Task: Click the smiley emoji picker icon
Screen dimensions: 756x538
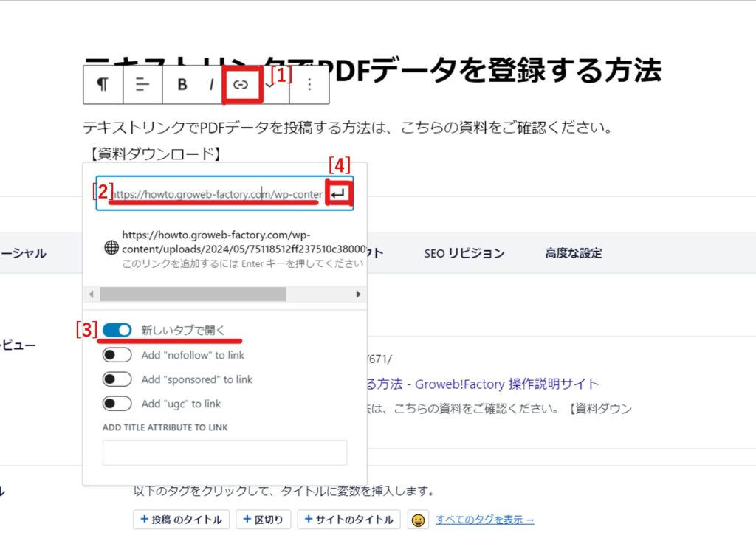Action: [418, 520]
